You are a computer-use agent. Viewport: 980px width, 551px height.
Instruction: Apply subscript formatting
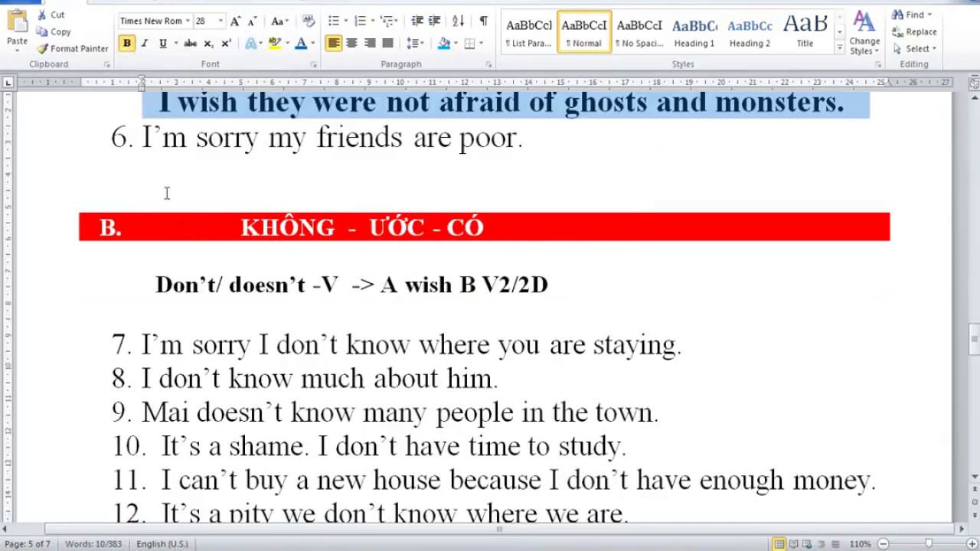tap(208, 44)
